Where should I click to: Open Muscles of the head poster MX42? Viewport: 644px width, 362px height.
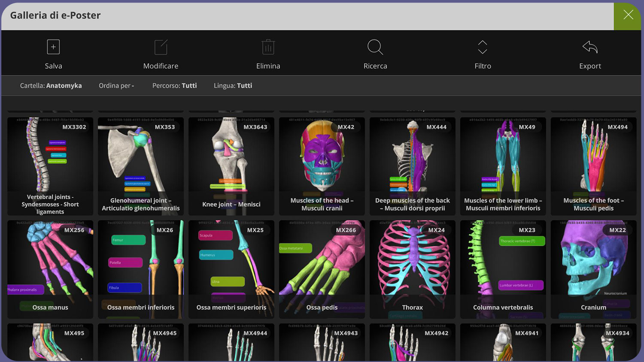(322, 166)
